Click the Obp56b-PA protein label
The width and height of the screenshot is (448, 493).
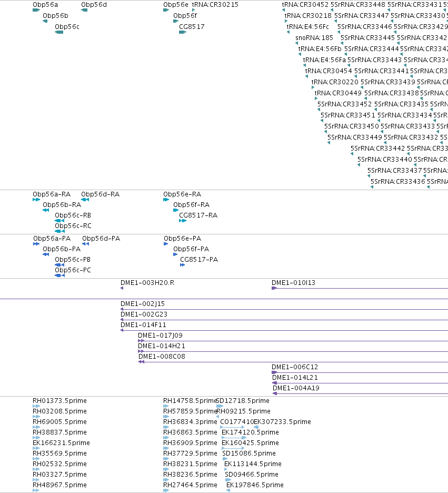(62, 249)
